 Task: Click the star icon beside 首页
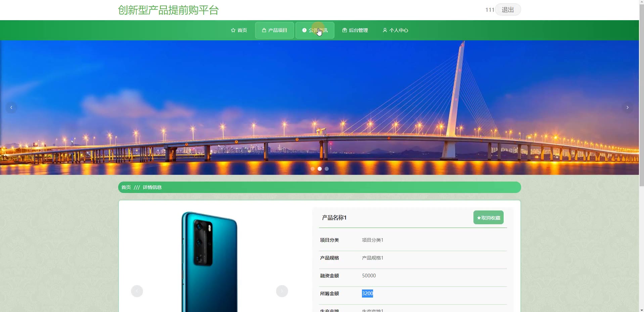coord(233,30)
